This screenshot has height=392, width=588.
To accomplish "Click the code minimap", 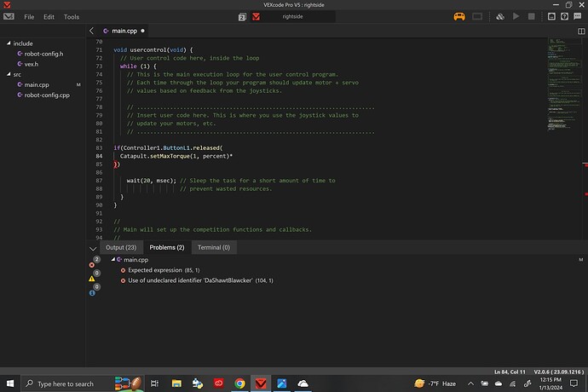I will click(x=564, y=84).
